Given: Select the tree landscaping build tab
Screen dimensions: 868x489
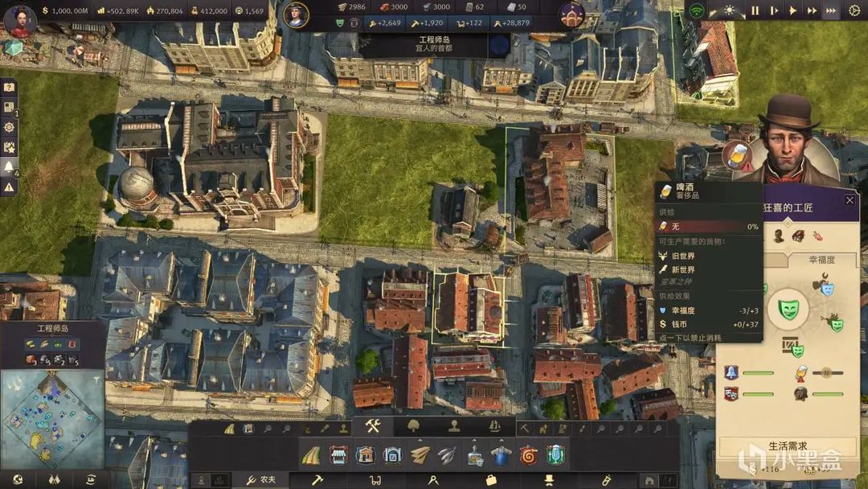Looking at the screenshot, I should tap(414, 426).
